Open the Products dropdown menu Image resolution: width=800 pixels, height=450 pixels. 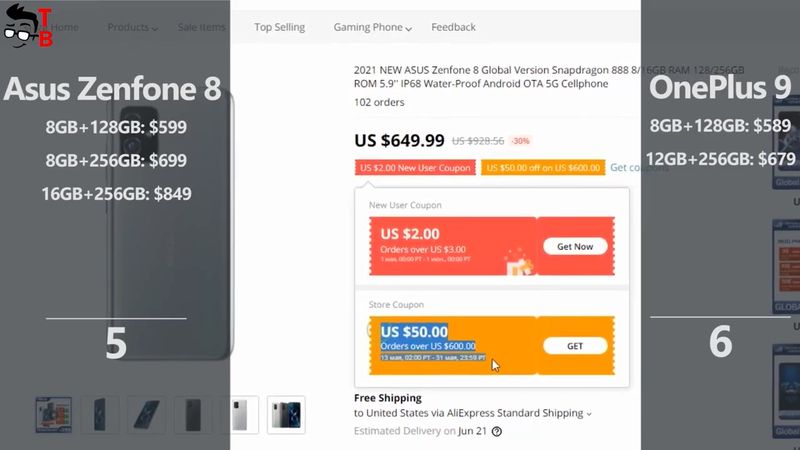[132, 28]
